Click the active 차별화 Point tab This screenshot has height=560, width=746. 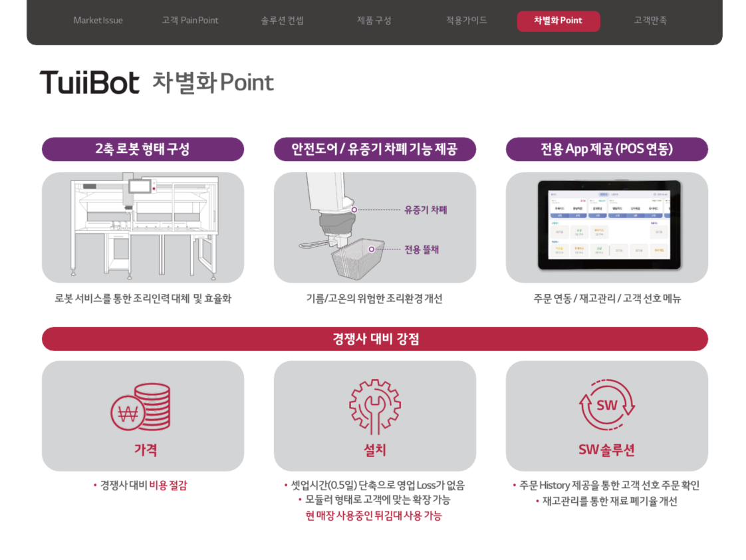click(x=559, y=21)
